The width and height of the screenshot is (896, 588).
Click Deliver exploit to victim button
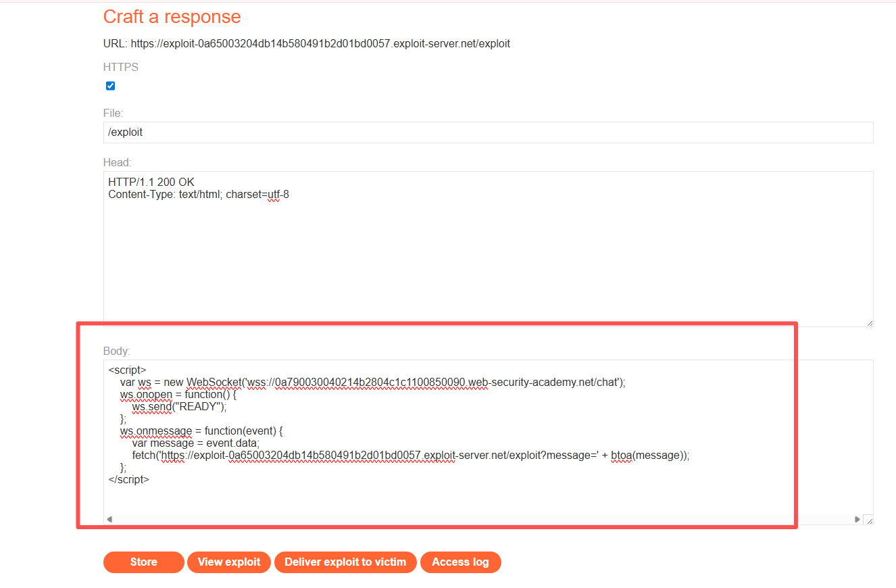[x=345, y=562]
